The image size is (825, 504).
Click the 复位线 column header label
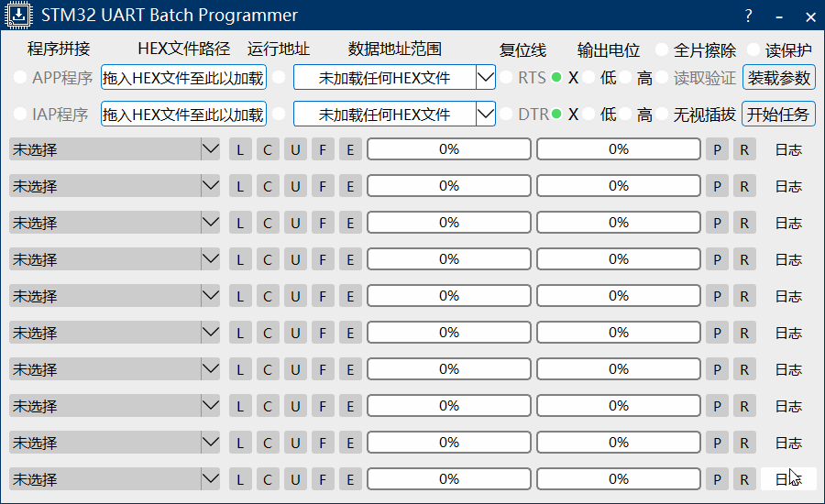pyautogui.click(x=522, y=50)
